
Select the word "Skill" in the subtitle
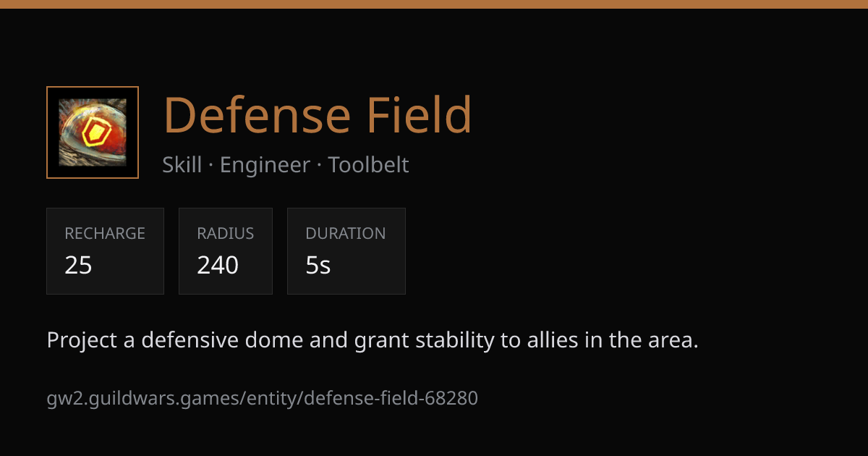[182, 165]
